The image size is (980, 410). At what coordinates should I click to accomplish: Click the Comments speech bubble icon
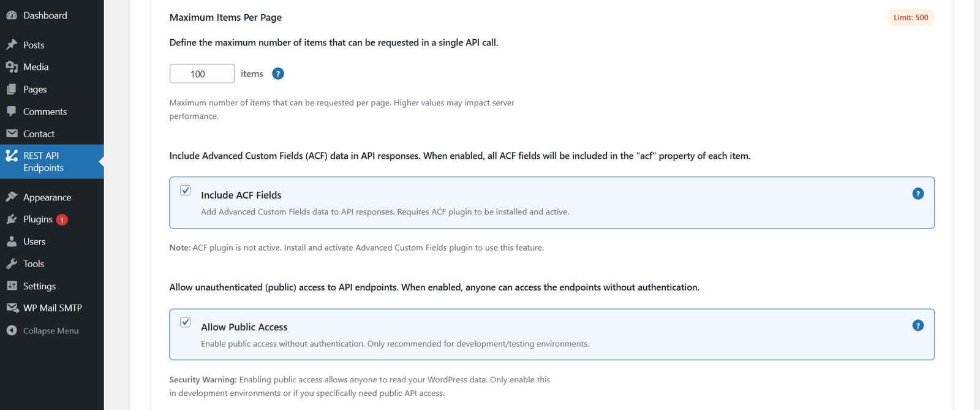[12, 112]
